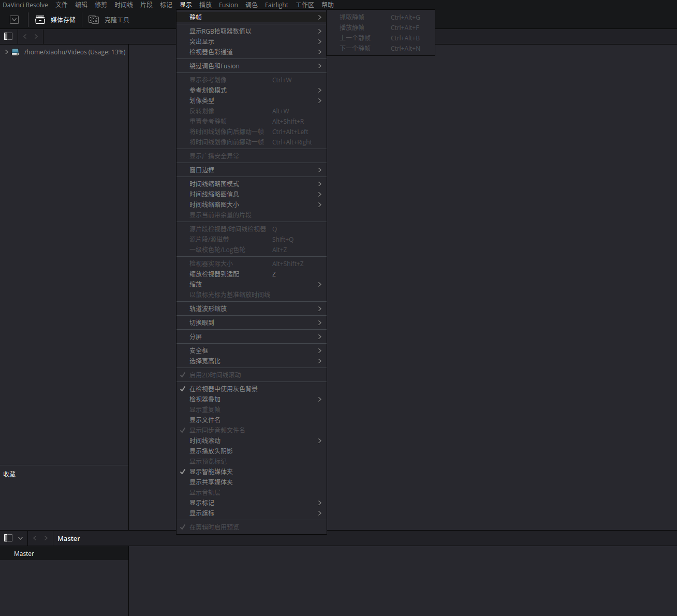Expand the /home/xiaohu/Videos tree node
Image resolution: width=677 pixels, height=616 pixels.
(x=6, y=52)
